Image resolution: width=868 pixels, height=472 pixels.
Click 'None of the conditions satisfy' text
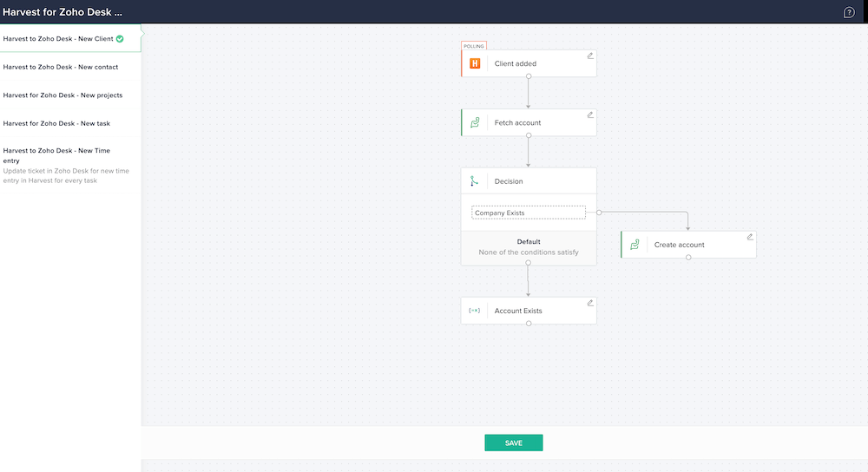[x=529, y=252]
